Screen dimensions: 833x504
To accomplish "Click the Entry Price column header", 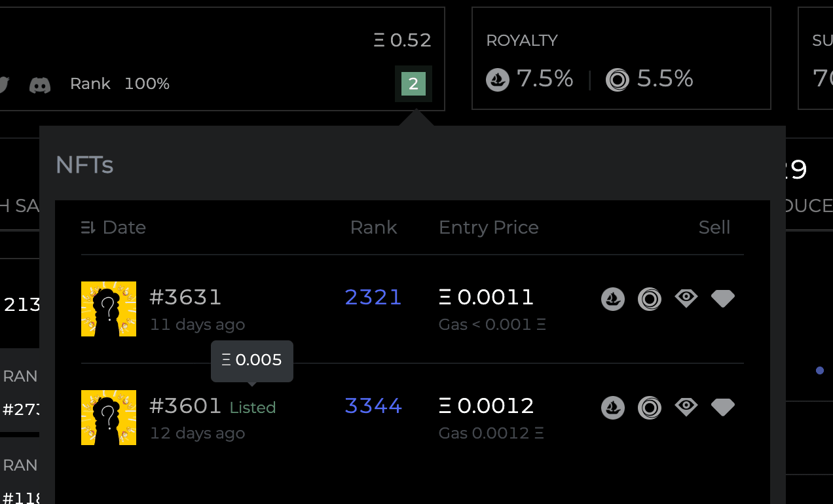I will 489,227.
